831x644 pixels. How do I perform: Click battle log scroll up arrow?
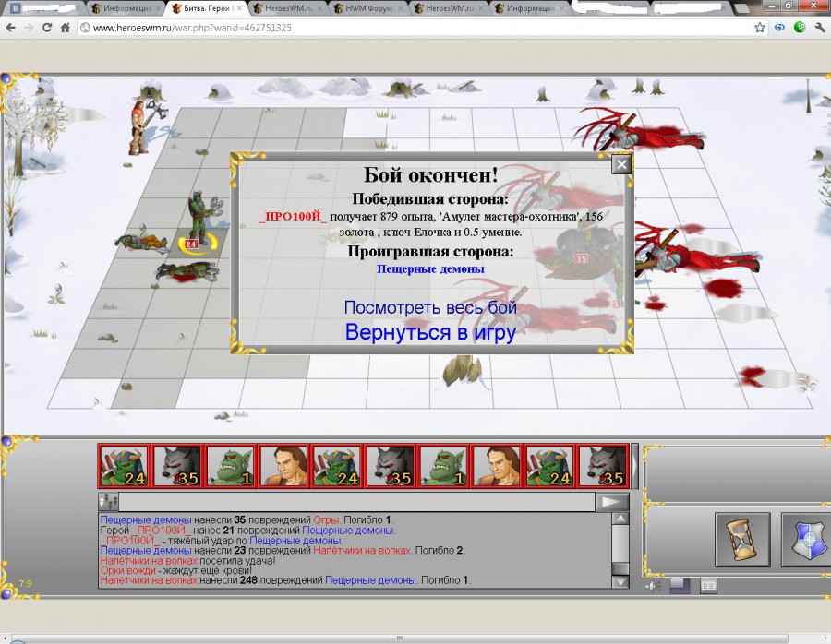click(x=620, y=518)
